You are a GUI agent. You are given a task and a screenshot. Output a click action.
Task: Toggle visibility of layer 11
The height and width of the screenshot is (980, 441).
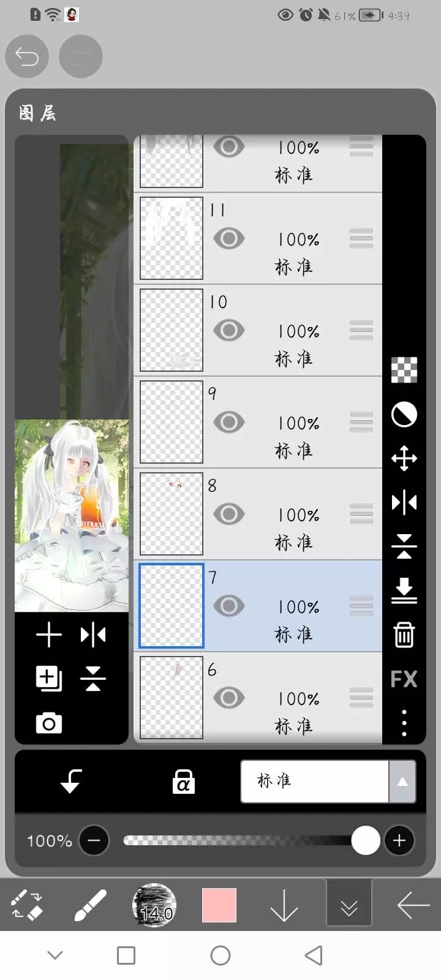click(229, 238)
